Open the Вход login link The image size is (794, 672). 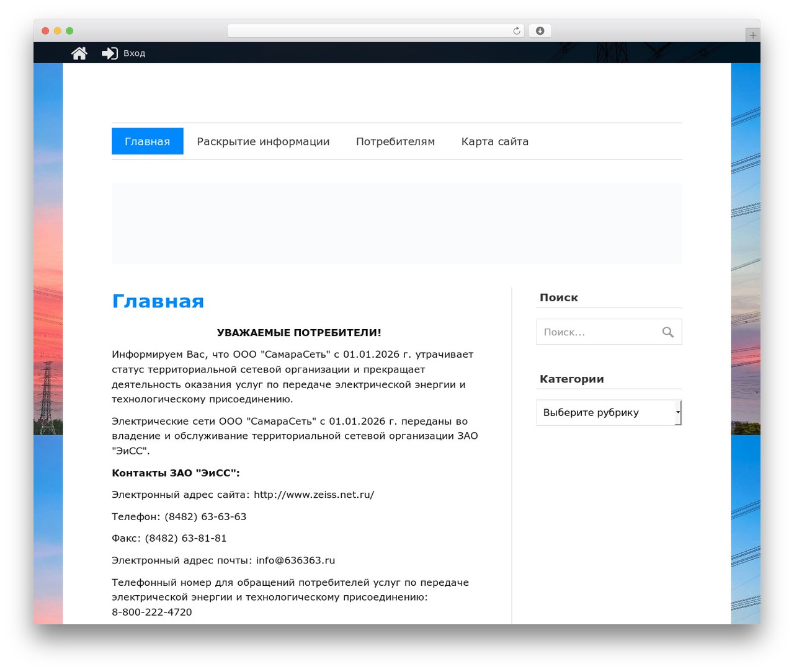(134, 53)
